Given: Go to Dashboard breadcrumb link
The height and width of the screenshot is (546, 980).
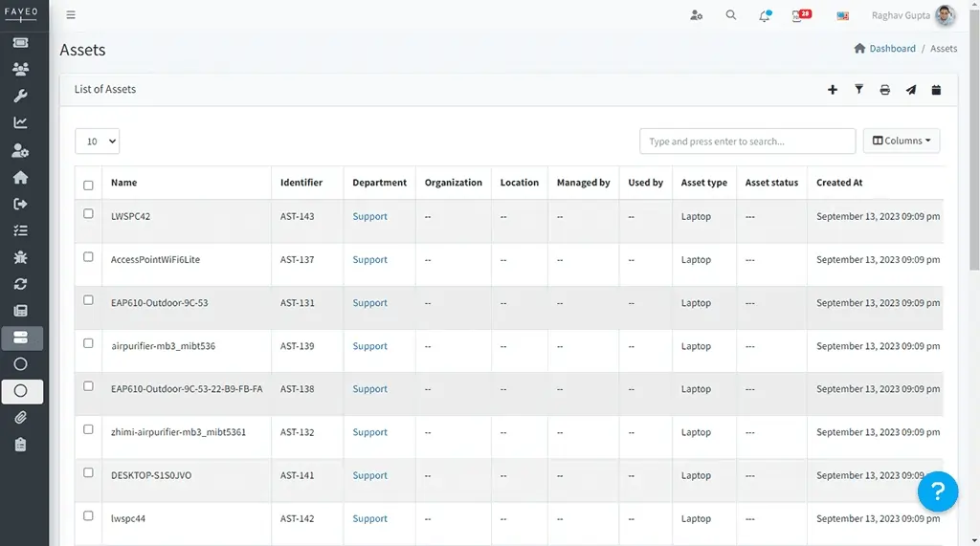Looking at the screenshot, I should (x=892, y=48).
